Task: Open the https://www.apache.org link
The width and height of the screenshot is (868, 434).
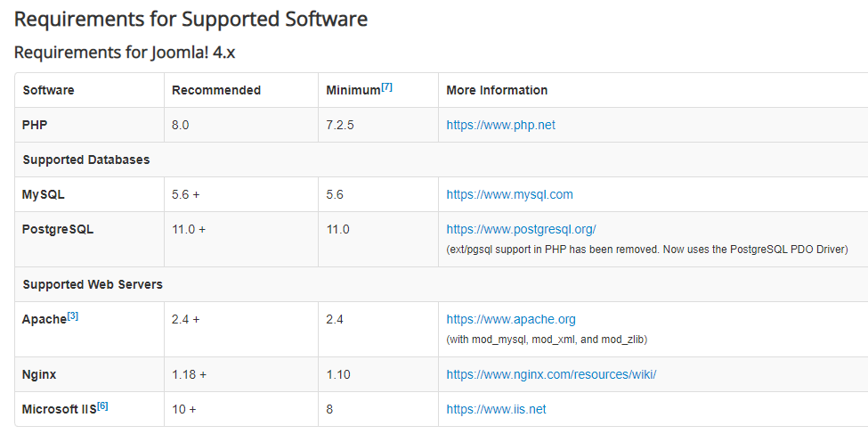Action: tap(511, 319)
